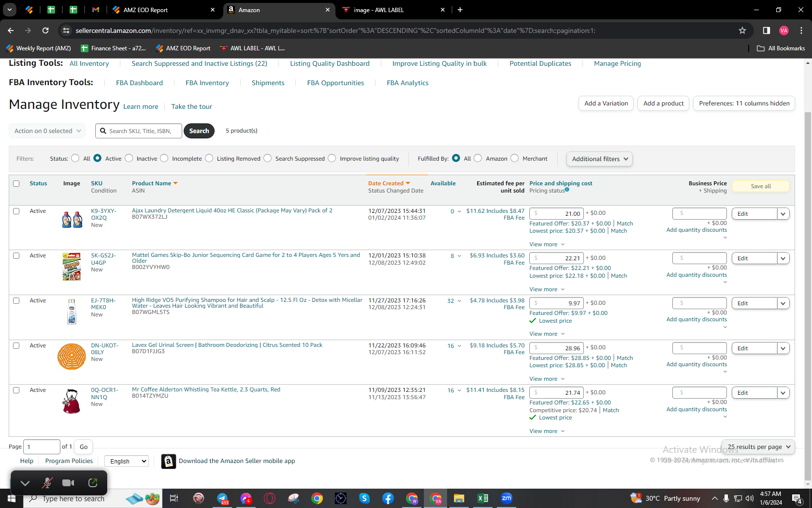This screenshot has width=812, height=508.
Task: Click the Search button
Action: pyautogui.click(x=199, y=131)
